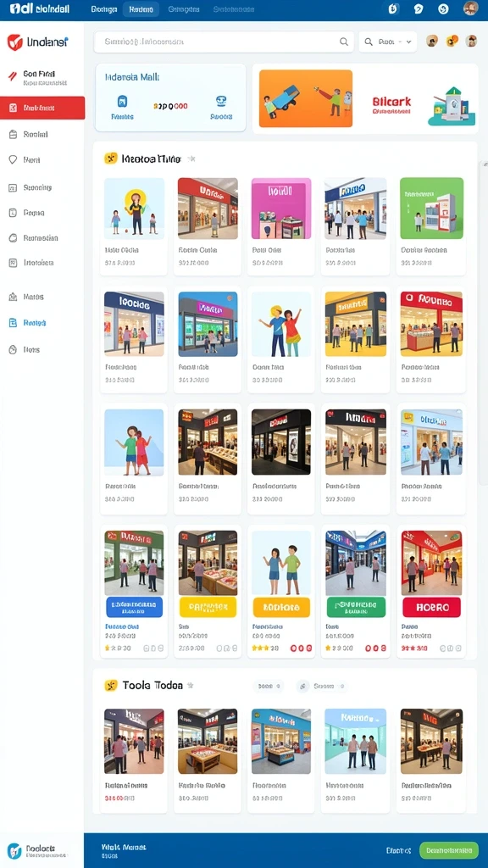Click the red slash icon beside Son Firal in the sidebar
The image size is (488, 868).
coord(12,77)
